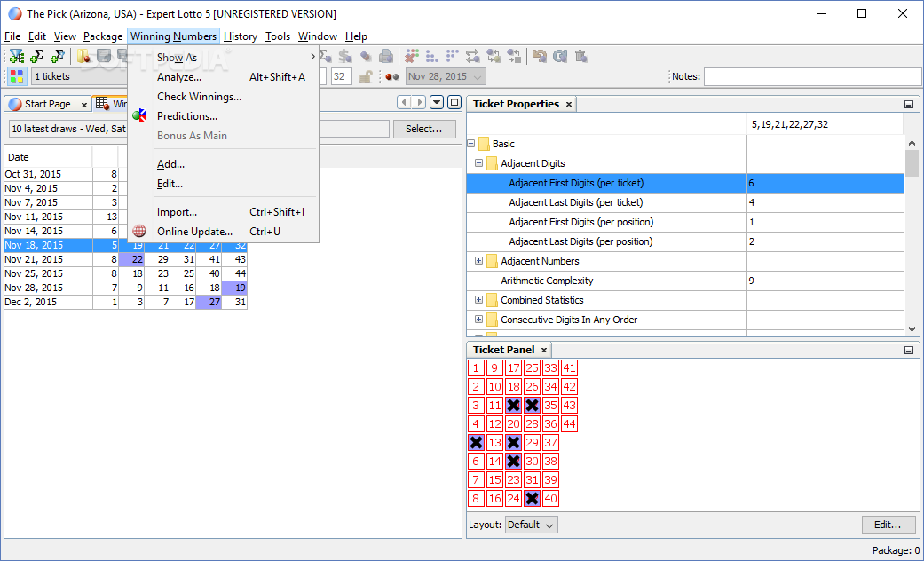Expand the Adjacent Numbers folder
924x561 pixels.
478,260
